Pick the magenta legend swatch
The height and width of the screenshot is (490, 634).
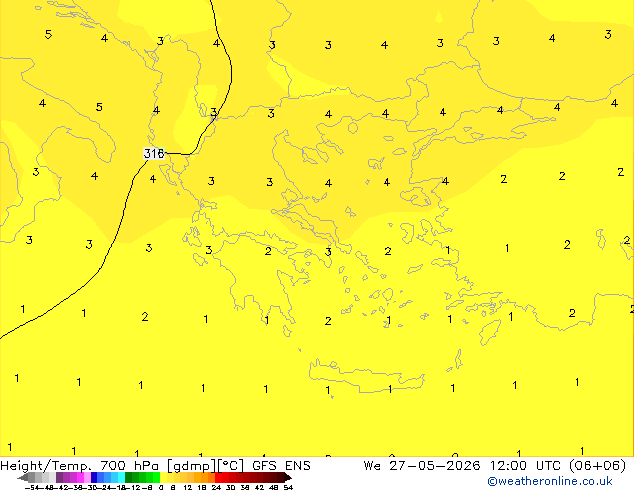[x=80, y=477]
